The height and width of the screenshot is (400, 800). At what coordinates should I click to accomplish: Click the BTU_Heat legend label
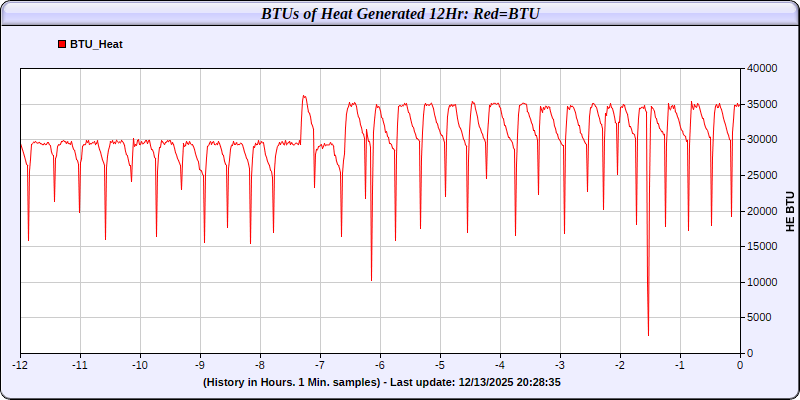click(96, 44)
